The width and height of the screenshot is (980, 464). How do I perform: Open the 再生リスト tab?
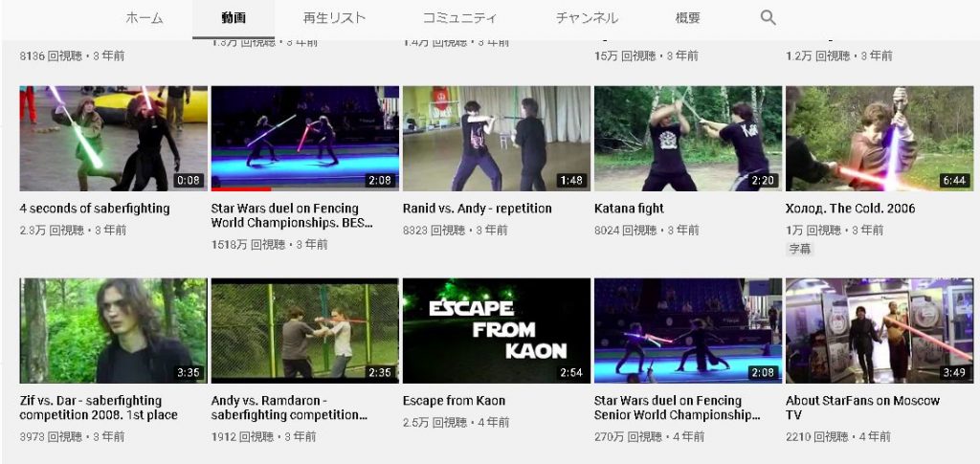334,18
